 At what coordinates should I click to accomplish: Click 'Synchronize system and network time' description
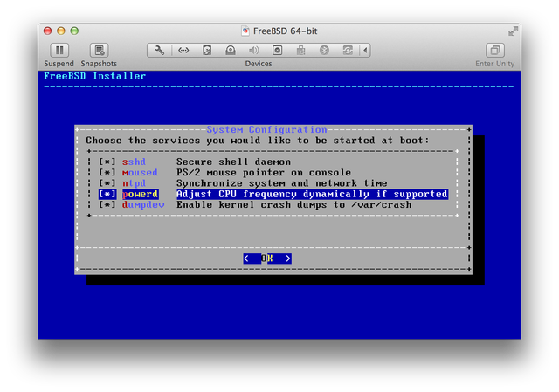pyautogui.click(x=281, y=183)
